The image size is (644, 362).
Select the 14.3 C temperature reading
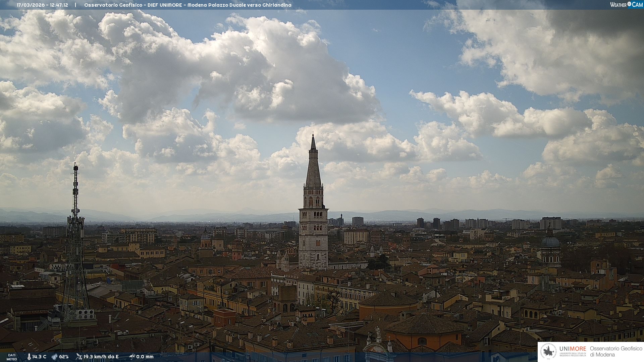pyautogui.click(x=39, y=357)
